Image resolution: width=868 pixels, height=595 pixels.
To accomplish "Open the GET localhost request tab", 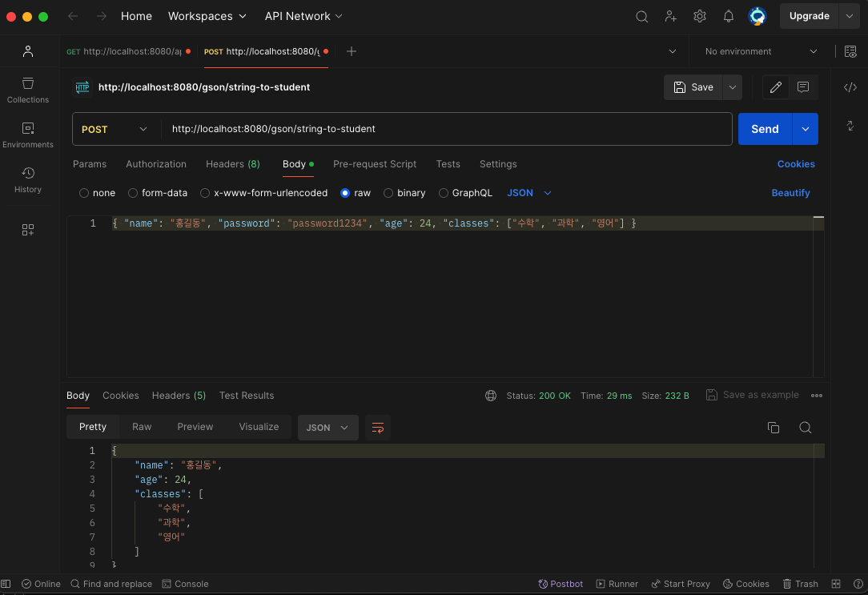I will coord(128,51).
